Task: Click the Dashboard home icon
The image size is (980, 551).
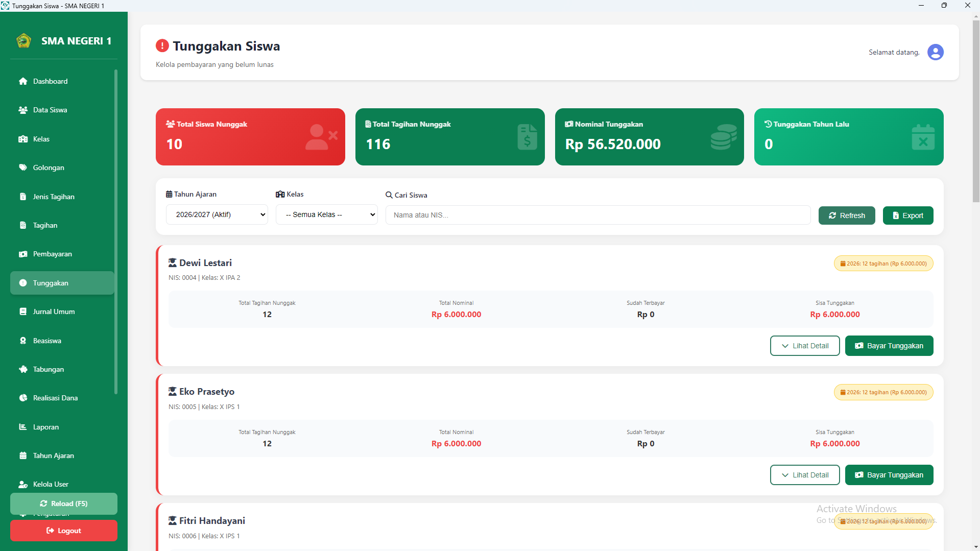Action: pos(23,81)
